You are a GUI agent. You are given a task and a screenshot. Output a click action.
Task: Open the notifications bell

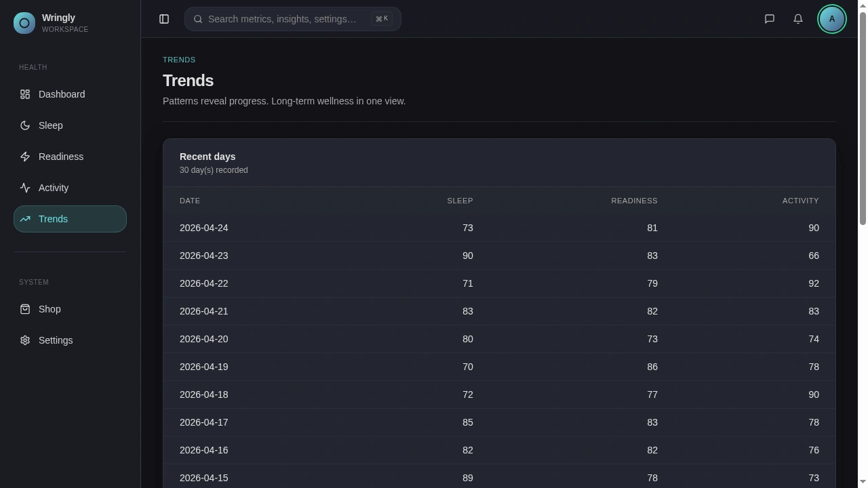point(798,19)
